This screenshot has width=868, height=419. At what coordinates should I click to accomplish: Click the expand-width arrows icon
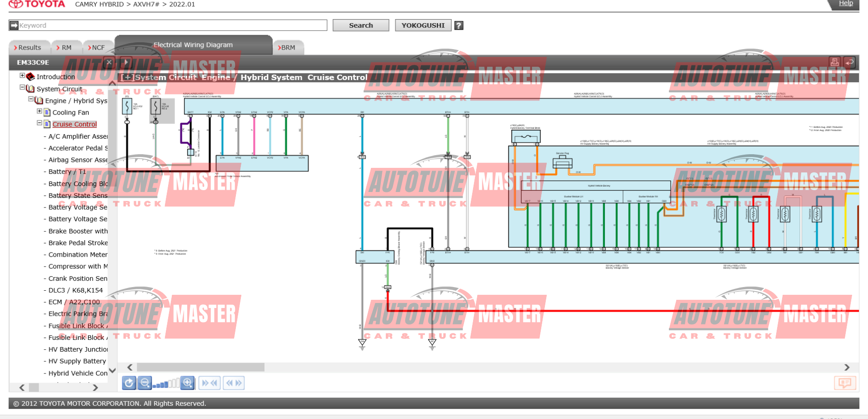pyautogui.click(x=234, y=383)
